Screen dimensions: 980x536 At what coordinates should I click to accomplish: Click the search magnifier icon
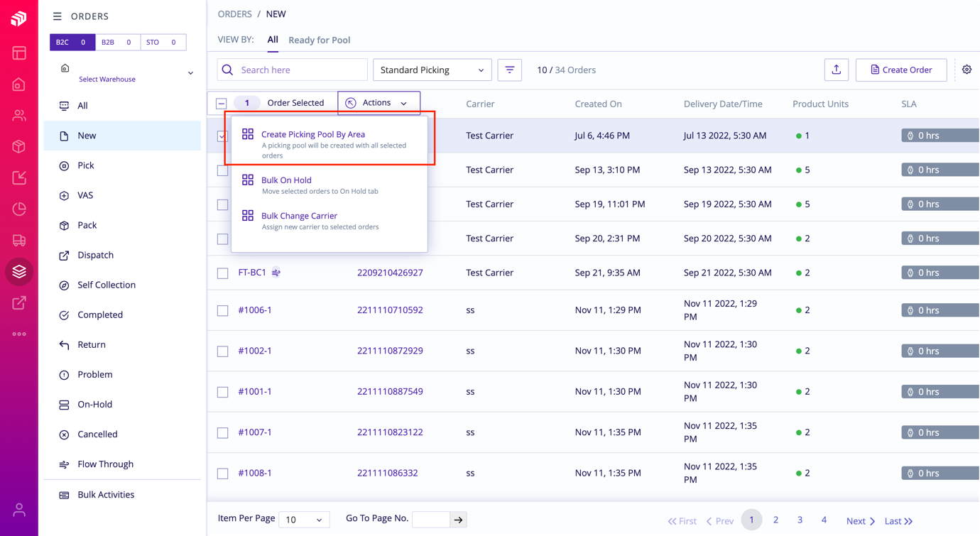[227, 70]
